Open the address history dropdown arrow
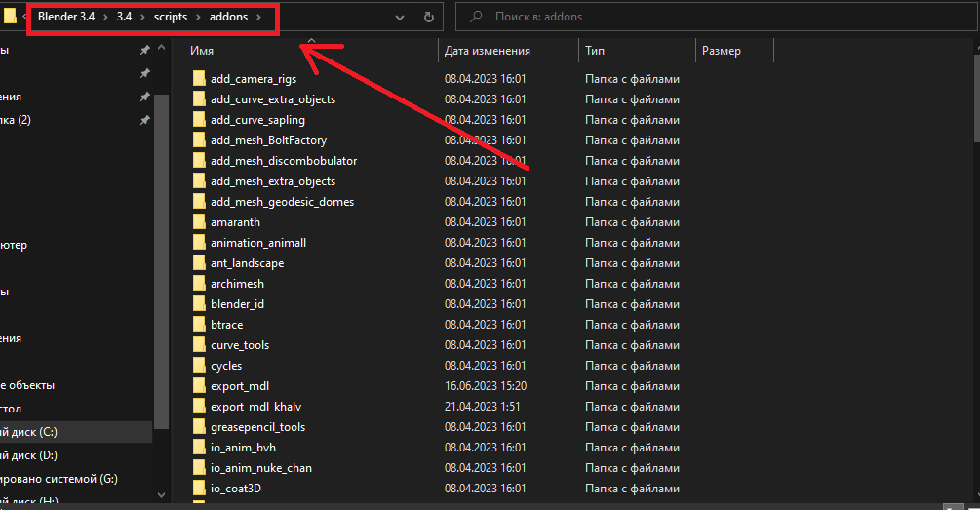 (400, 18)
